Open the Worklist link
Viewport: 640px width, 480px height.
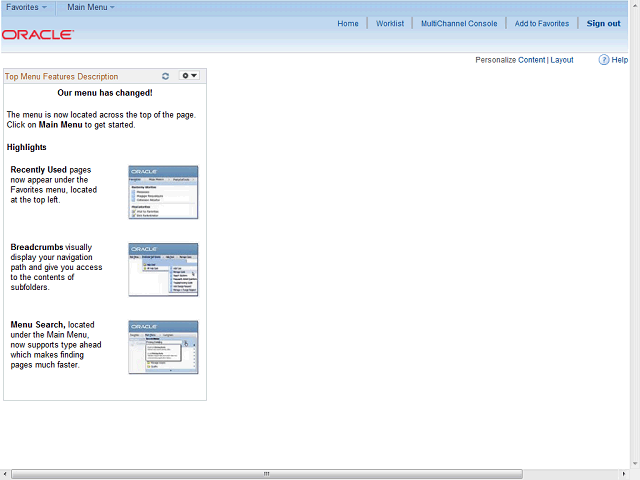click(x=390, y=24)
